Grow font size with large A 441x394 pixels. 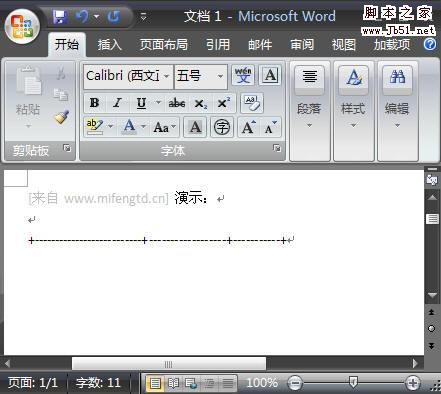(x=249, y=127)
